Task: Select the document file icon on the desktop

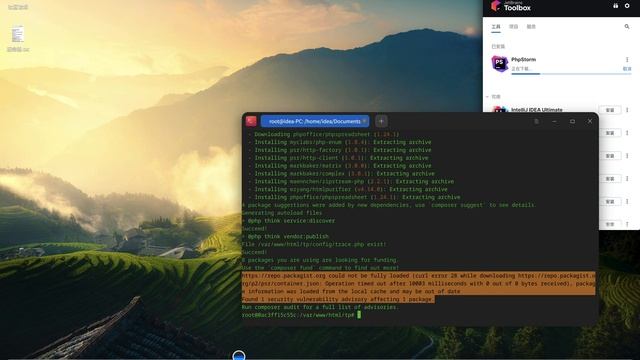Action: pyautogui.click(x=18, y=34)
